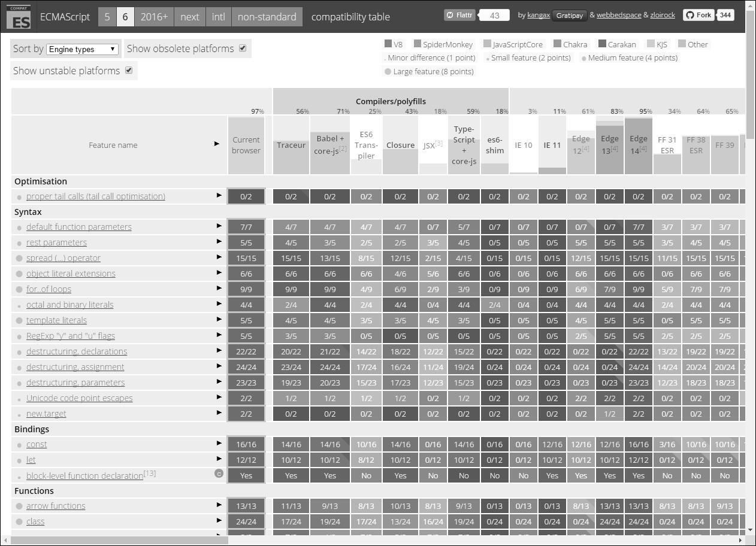756x546 pixels.
Task: Switch to the ES 5 tab
Action: tap(107, 17)
